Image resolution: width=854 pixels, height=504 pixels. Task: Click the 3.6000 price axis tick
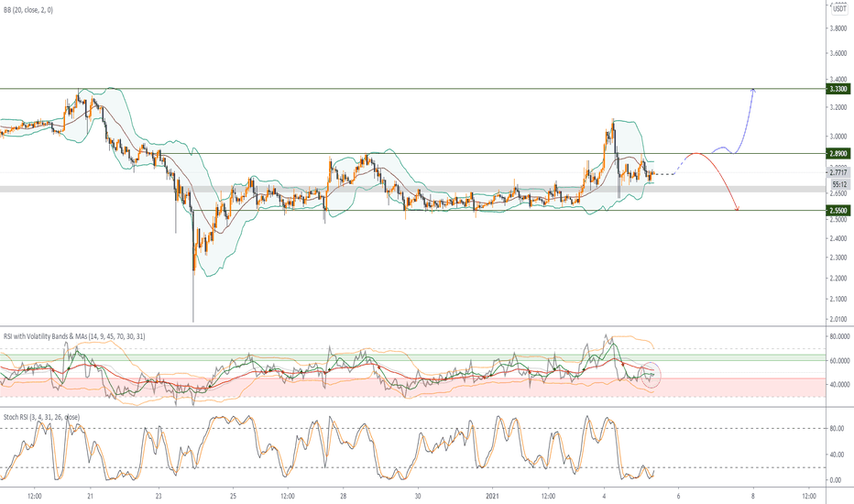point(838,53)
